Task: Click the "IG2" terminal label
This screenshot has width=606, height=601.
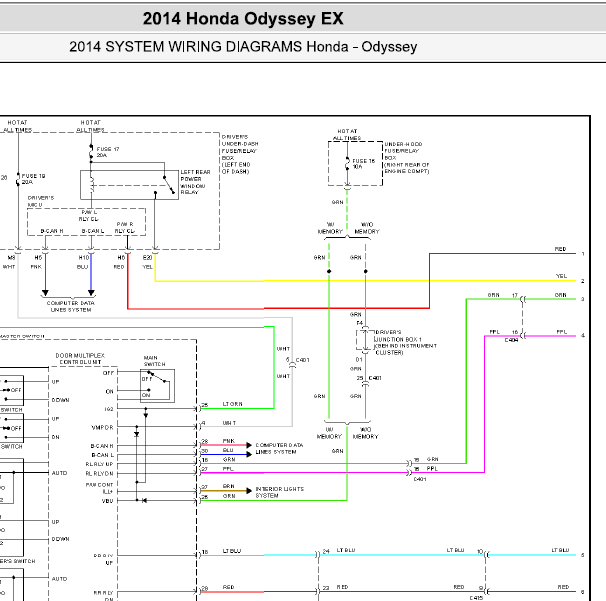Action: pos(109,409)
